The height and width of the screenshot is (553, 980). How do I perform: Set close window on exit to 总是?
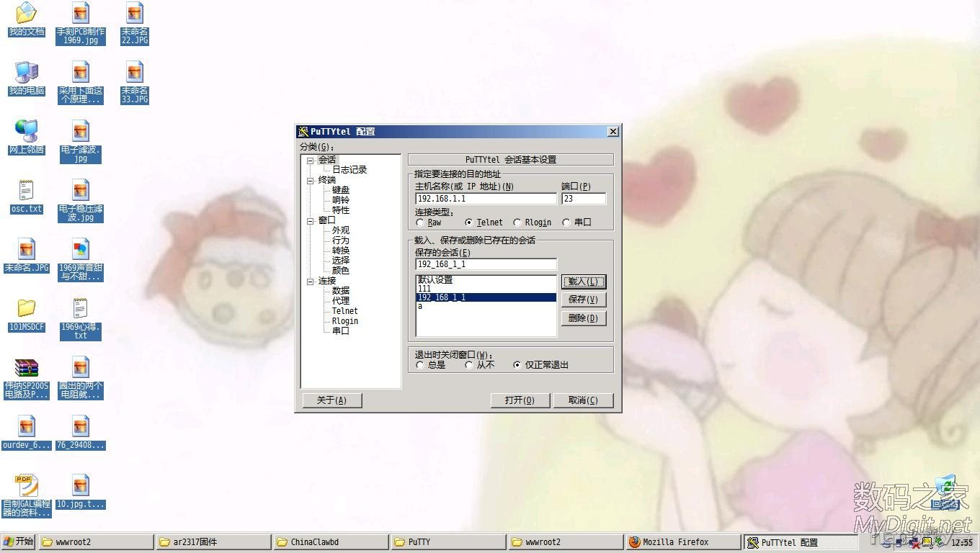click(x=420, y=365)
